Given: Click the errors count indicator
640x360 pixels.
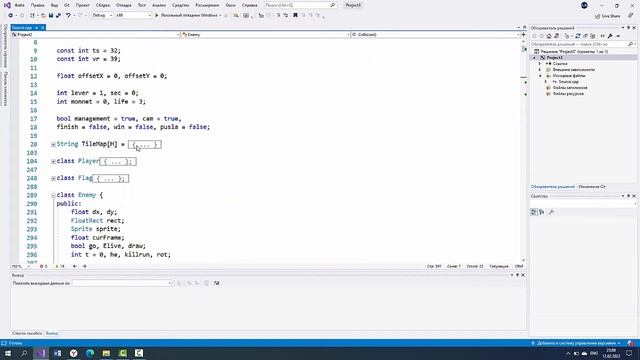Looking at the screenshot, I should (43, 267).
